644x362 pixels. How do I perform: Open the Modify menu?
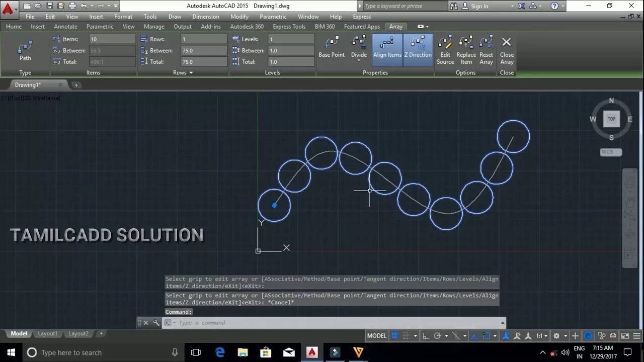[239, 17]
